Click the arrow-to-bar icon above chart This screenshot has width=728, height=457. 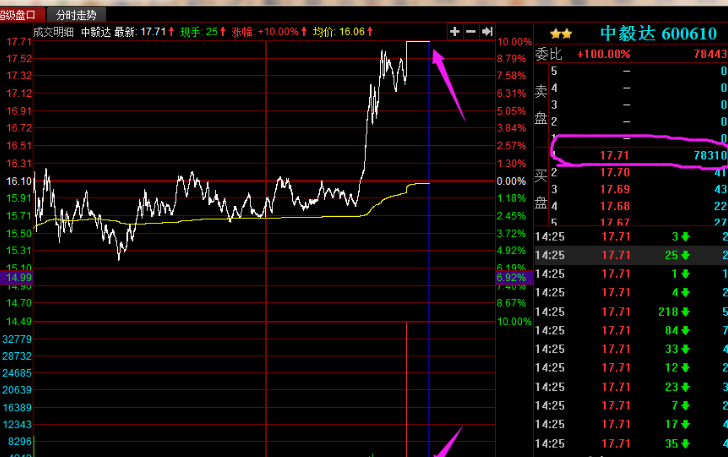(487, 32)
